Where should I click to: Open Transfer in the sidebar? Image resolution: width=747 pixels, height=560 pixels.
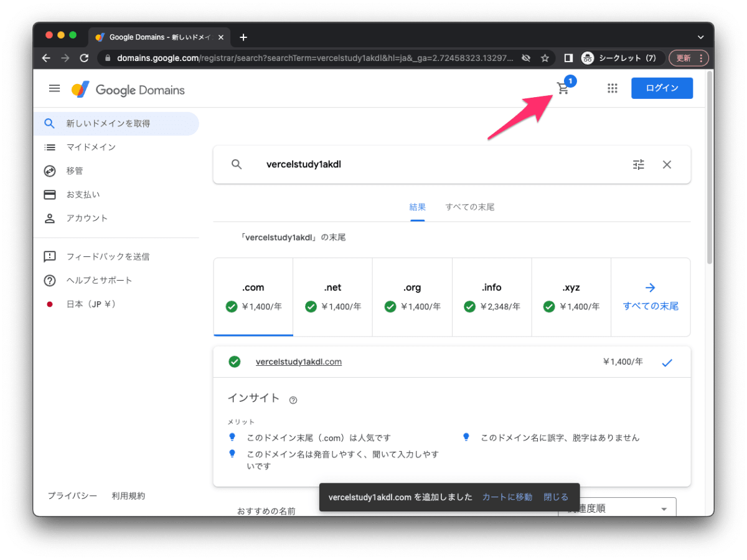coord(116,171)
